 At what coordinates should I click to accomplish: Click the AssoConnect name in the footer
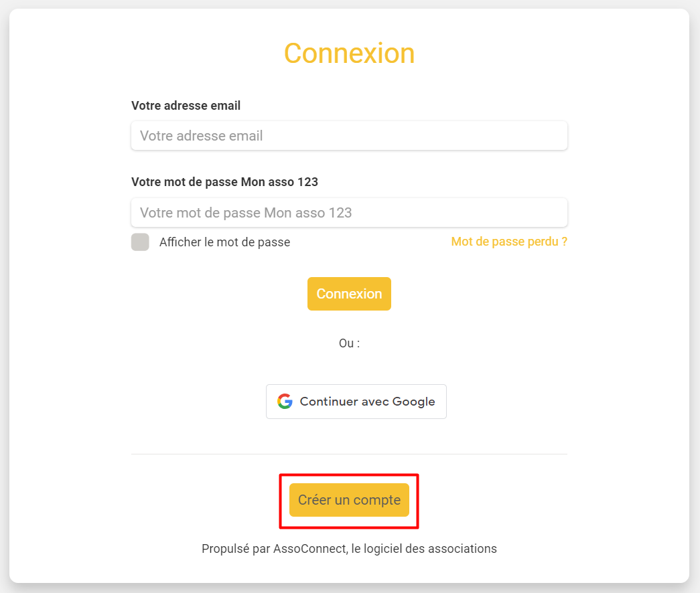(310, 549)
